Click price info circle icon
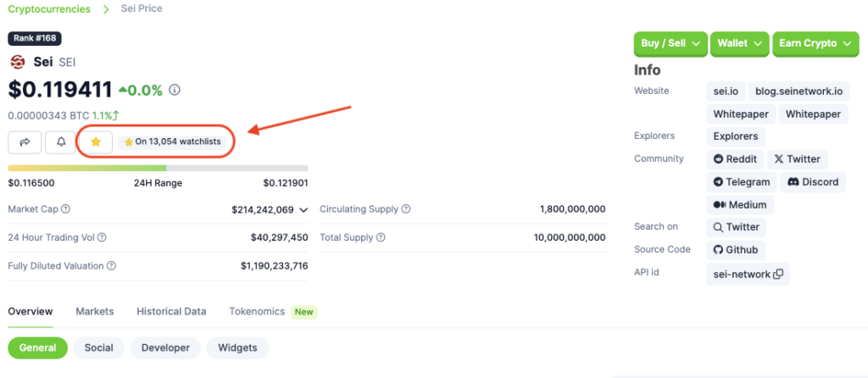The width and height of the screenshot is (868, 378). 175,90
